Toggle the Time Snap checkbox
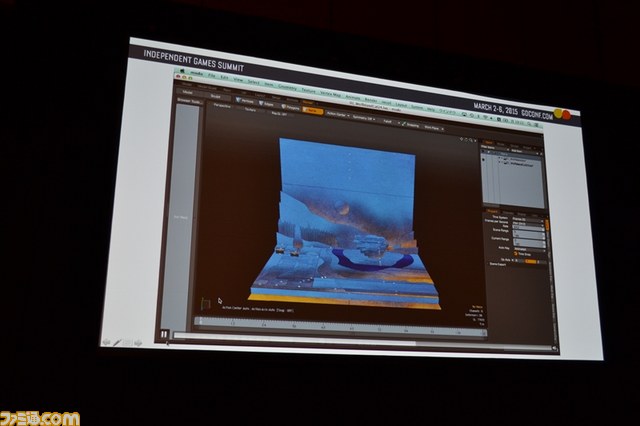 point(516,254)
